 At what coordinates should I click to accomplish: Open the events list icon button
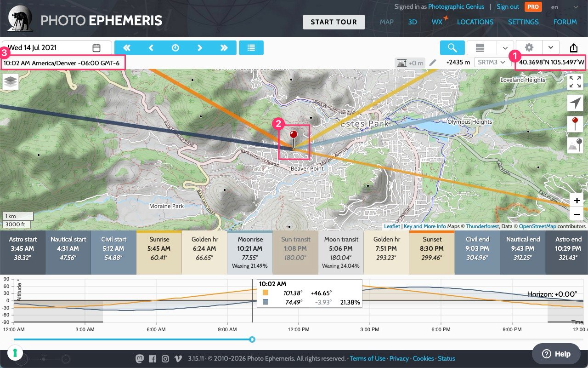(x=251, y=48)
